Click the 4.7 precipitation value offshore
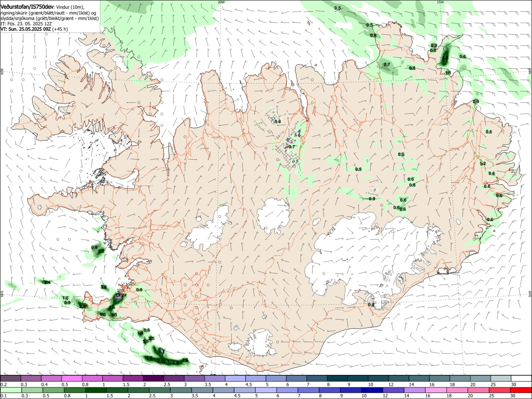The width and height of the screenshot is (532, 399). point(162,351)
